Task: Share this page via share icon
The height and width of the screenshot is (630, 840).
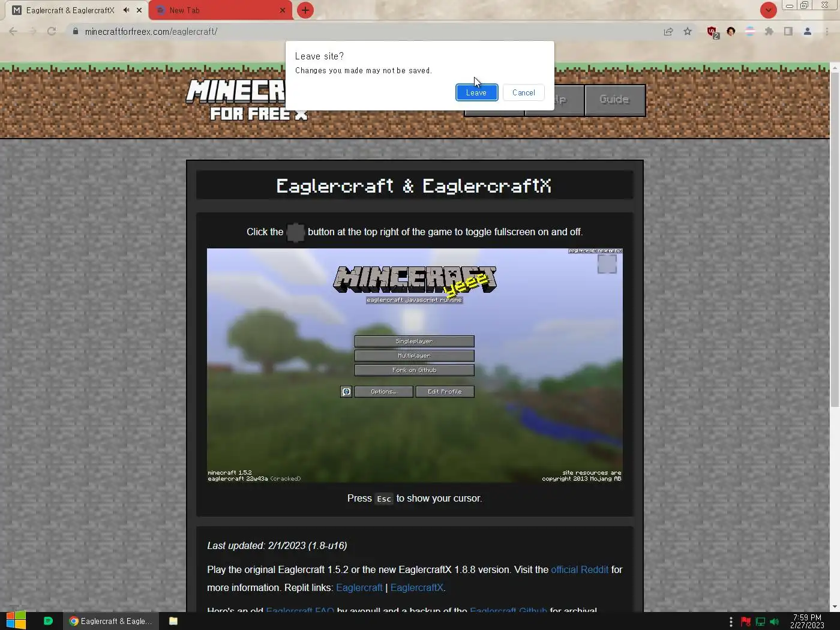Action: pos(668,31)
